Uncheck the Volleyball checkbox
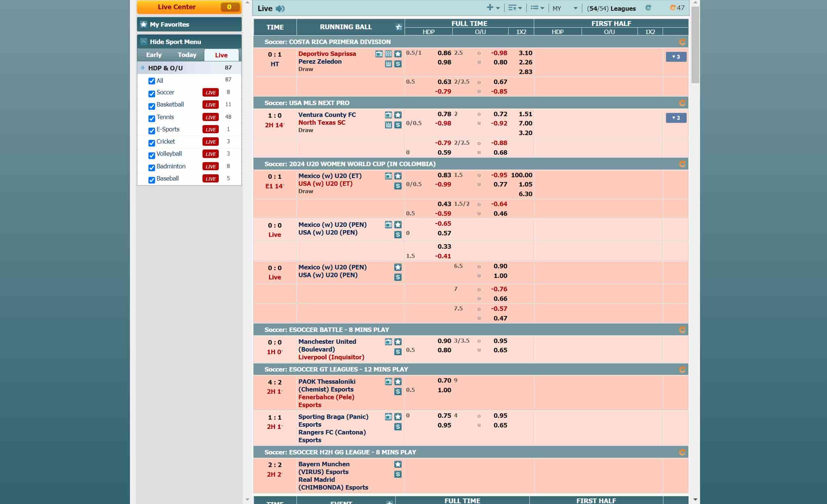This screenshot has height=504, width=827. click(x=152, y=156)
